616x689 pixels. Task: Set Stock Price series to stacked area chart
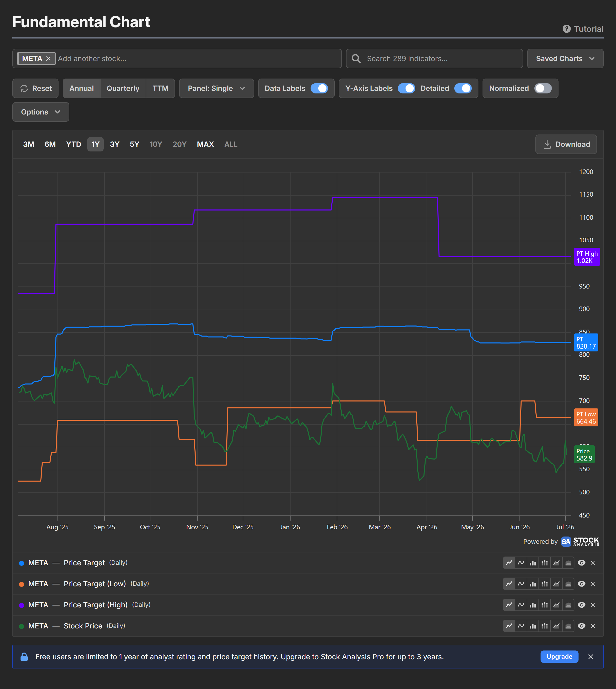click(x=568, y=626)
